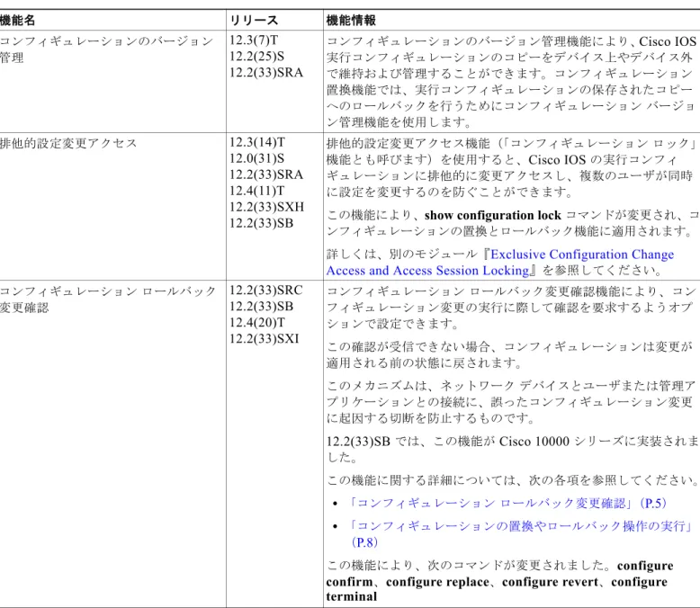Click the paragraph mentioning Cisco 10000 シリーズ

(x=513, y=449)
